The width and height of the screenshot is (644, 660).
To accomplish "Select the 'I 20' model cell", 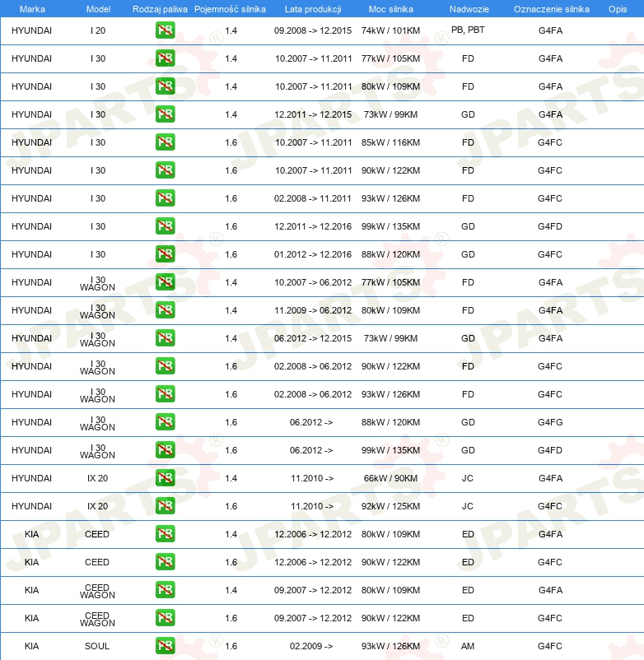I will (x=98, y=30).
